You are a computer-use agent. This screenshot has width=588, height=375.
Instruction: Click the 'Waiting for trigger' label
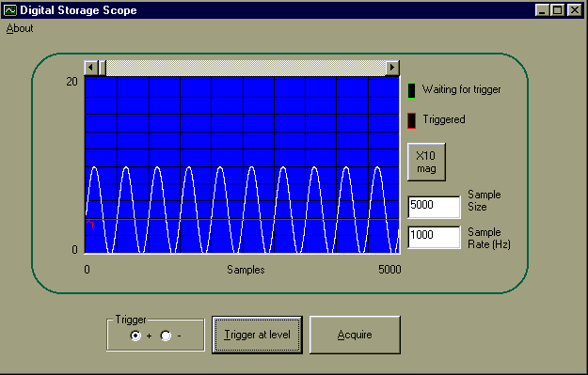click(461, 89)
